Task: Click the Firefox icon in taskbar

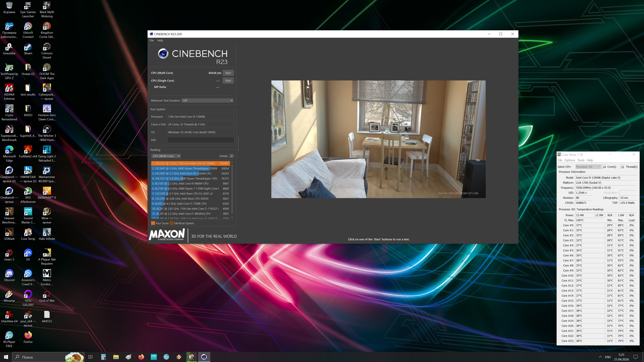Action: (x=141, y=357)
